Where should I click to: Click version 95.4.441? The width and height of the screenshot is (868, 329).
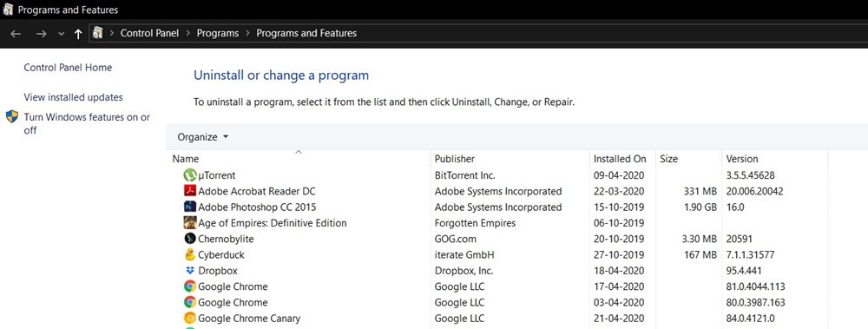pos(745,271)
